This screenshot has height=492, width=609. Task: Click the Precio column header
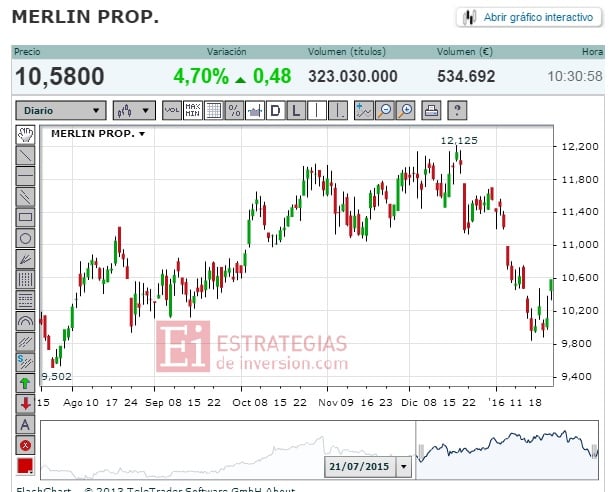(x=27, y=52)
